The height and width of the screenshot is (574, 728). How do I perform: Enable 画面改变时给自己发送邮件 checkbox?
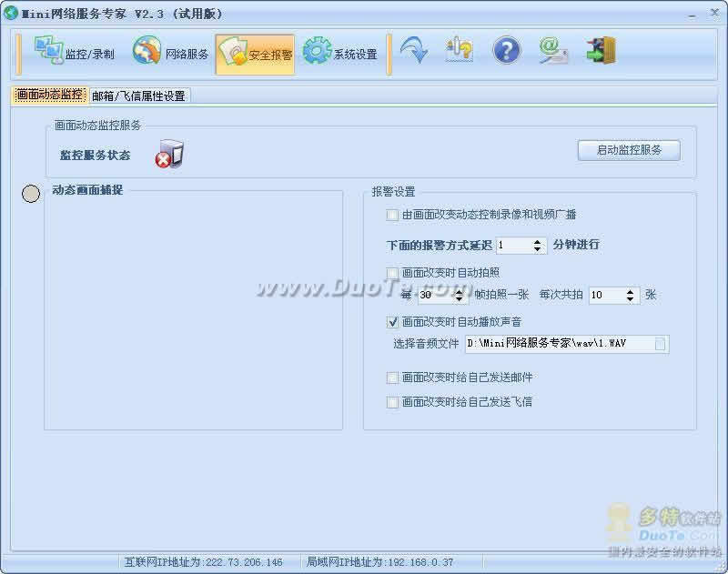click(392, 378)
